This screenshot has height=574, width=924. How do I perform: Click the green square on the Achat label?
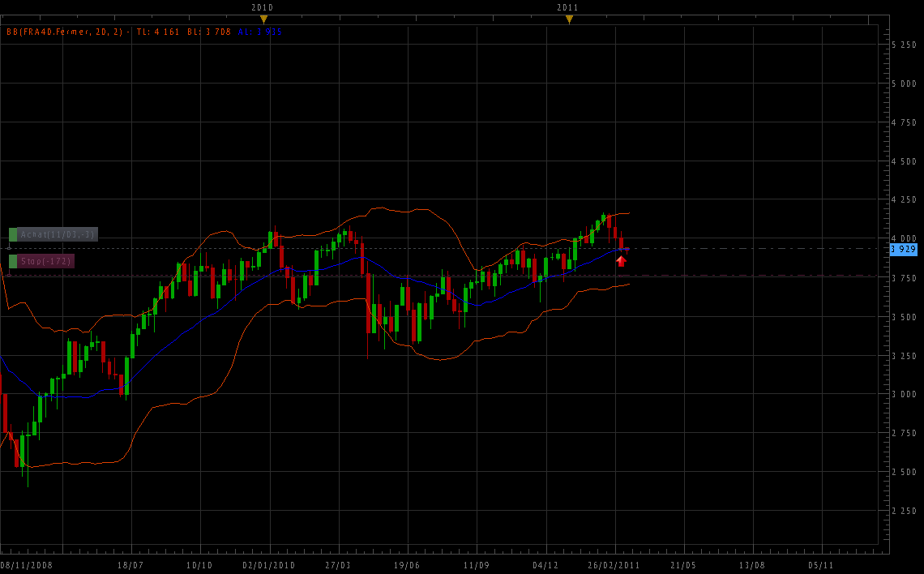[x=13, y=234]
